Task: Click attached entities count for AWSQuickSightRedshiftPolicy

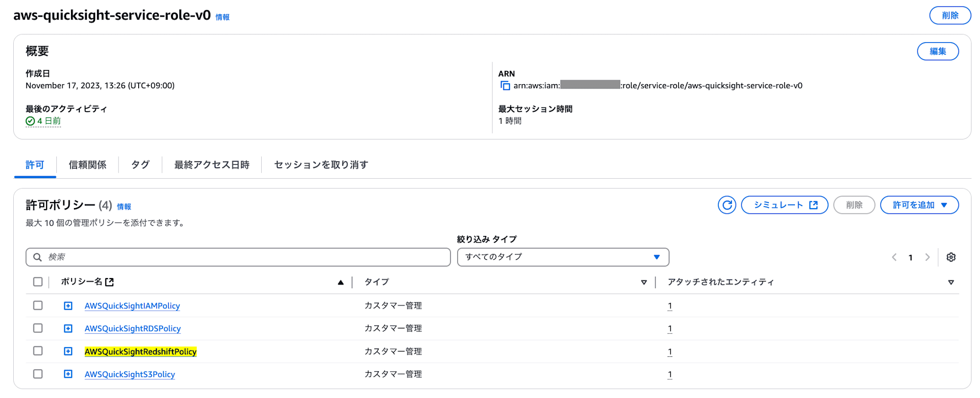Action: (x=670, y=351)
